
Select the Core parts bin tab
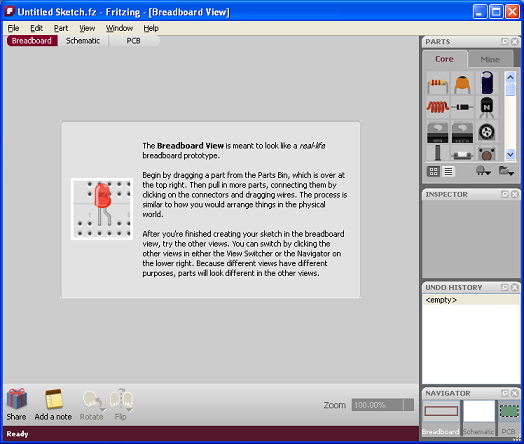444,59
